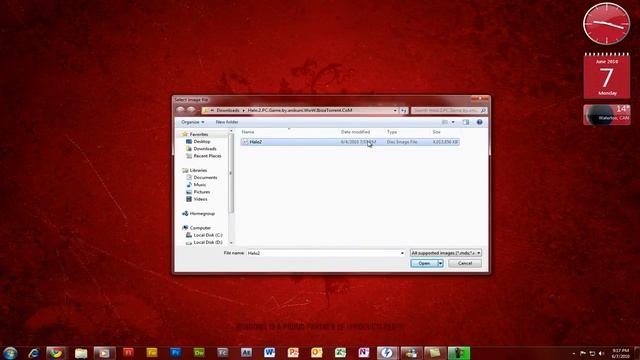Create a New folder
Viewport: 640px width, 360px height.
227,122
